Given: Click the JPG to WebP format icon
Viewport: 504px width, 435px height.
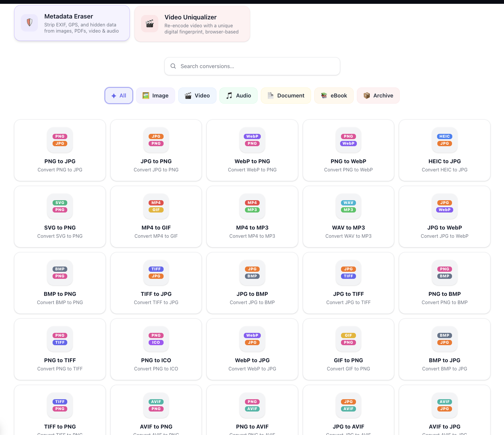Looking at the screenshot, I should coord(445,206).
